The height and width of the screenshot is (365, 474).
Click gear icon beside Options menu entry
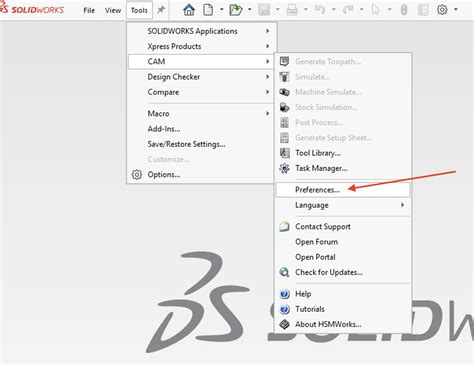coord(137,174)
